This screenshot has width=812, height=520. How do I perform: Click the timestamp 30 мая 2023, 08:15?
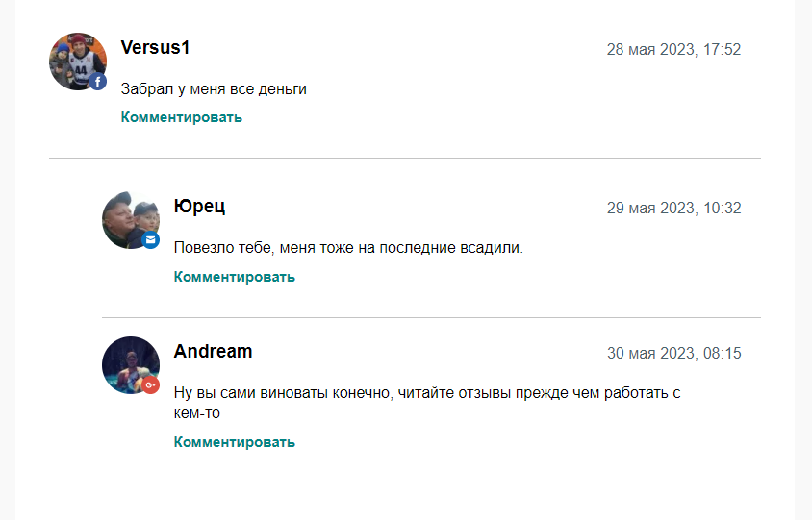(673, 354)
